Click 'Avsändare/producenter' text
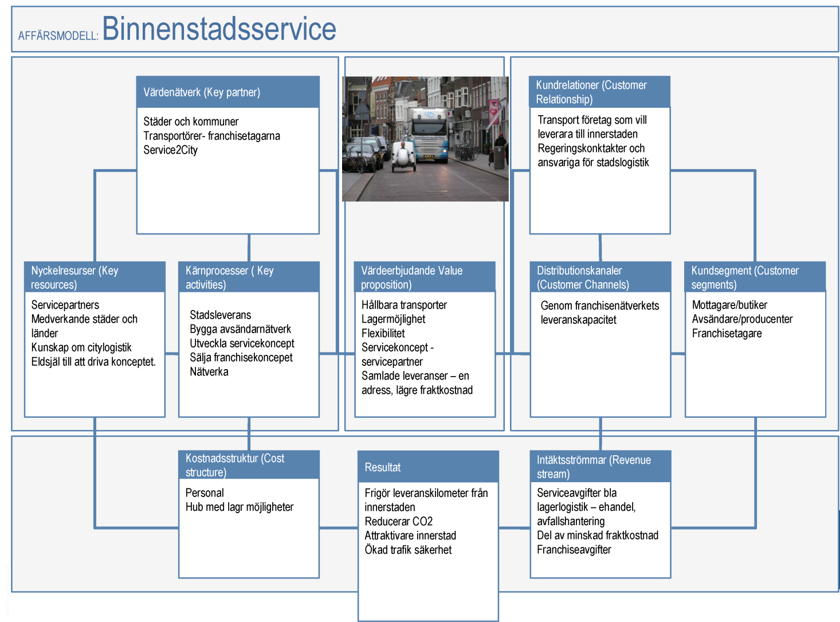This screenshot has width=840, height=622. (742, 319)
